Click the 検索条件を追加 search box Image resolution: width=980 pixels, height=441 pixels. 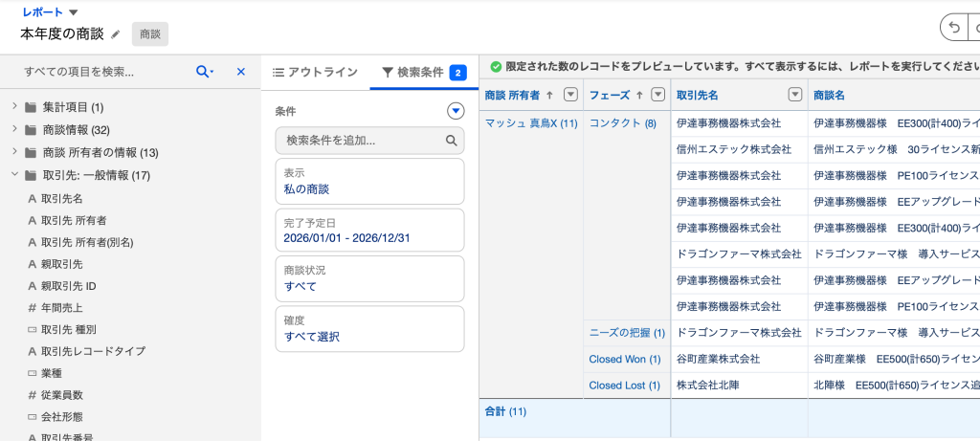click(369, 141)
